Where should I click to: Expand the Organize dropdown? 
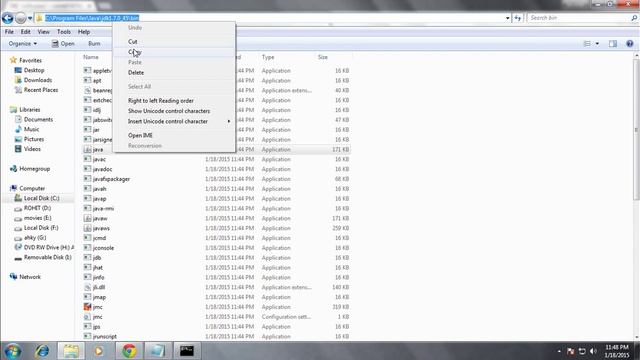[23, 44]
